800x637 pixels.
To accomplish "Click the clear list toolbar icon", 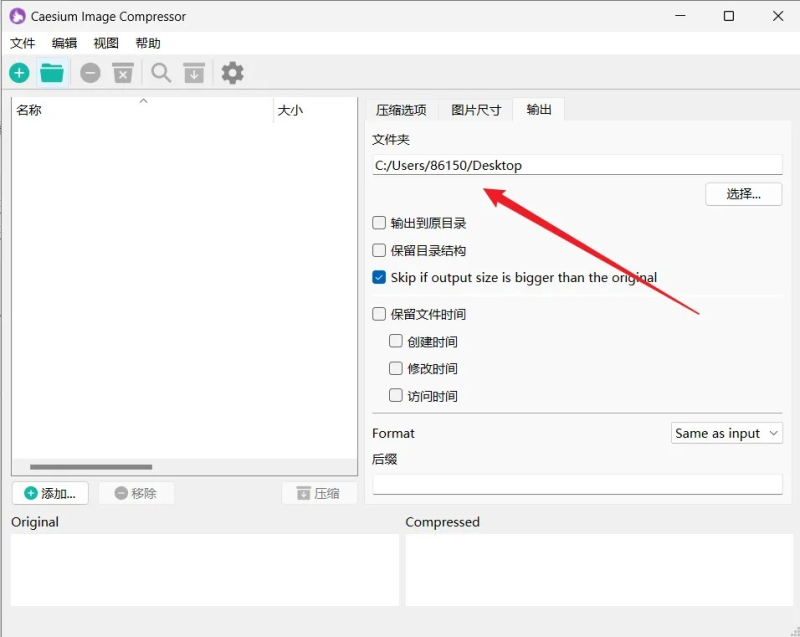I will (x=122, y=73).
